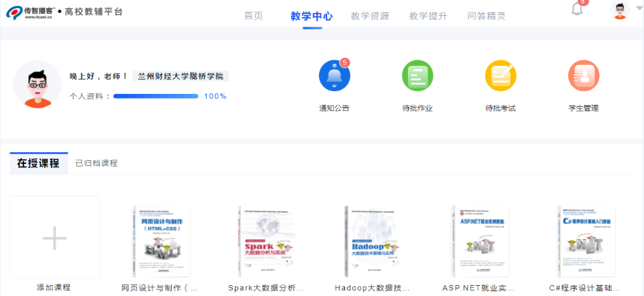Open the 教学提升 menu item
The height and width of the screenshot is (296, 644).
428,16
